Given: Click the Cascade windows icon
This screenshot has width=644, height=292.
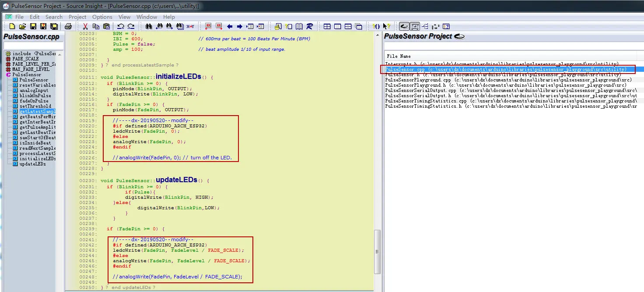Looking at the screenshot, I should tap(358, 26).
